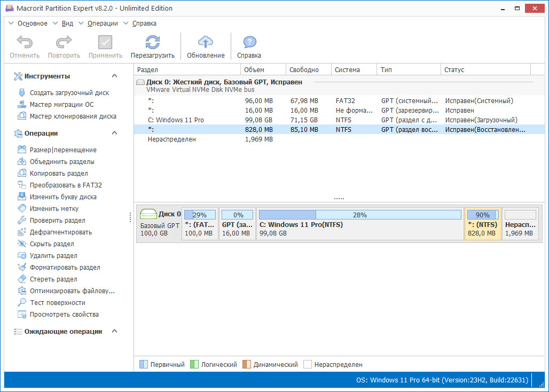The width and height of the screenshot is (549, 392).
Task: Select the 828,0 MB NTFS recovery row
Action: (340, 129)
